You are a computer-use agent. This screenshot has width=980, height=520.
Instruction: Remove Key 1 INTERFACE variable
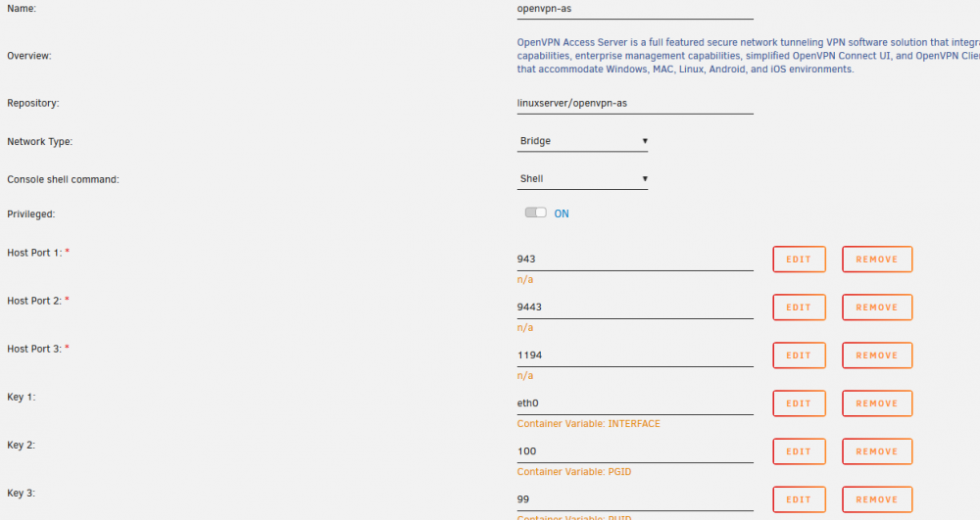pyautogui.click(x=877, y=403)
